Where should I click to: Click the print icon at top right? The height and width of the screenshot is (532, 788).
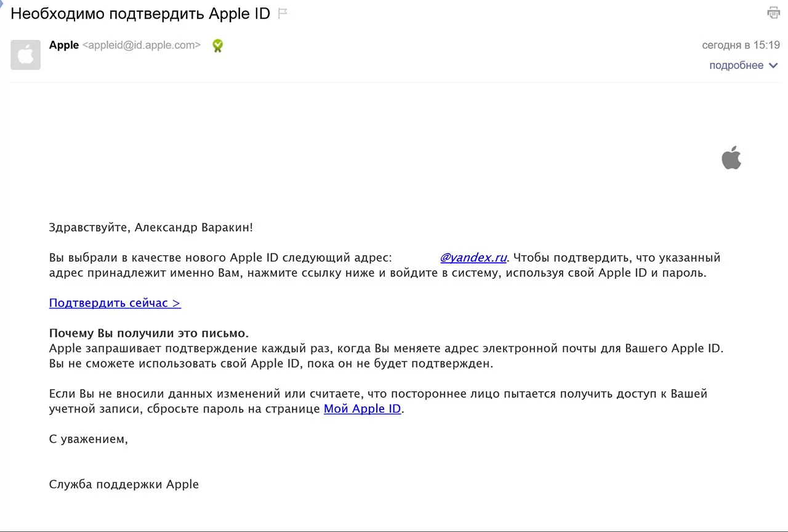pos(773,12)
